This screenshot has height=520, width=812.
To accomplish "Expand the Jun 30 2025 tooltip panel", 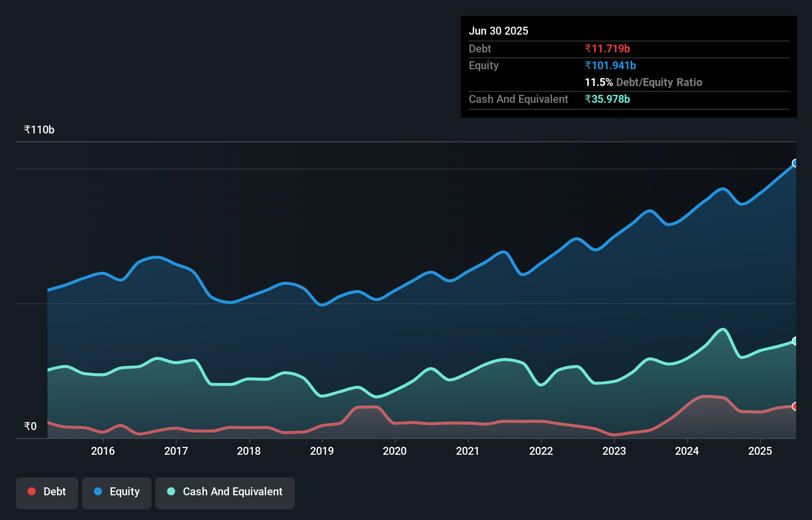I will pos(498,31).
